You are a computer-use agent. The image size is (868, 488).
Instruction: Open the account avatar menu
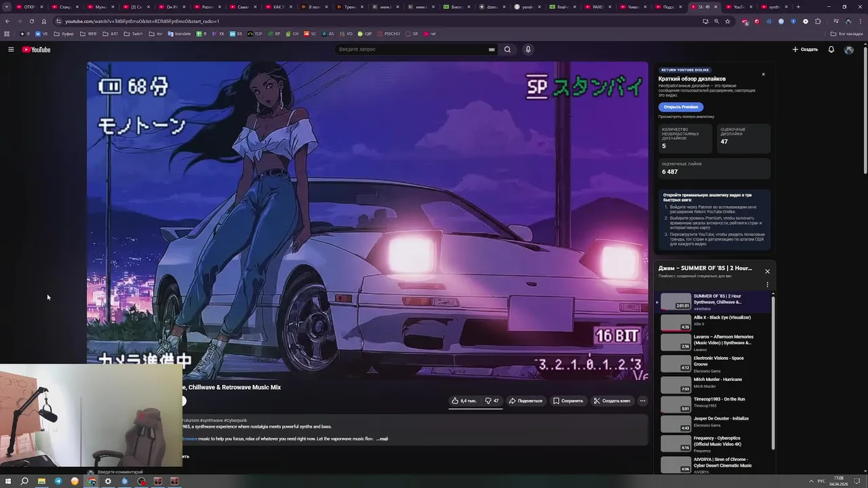click(x=849, y=49)
